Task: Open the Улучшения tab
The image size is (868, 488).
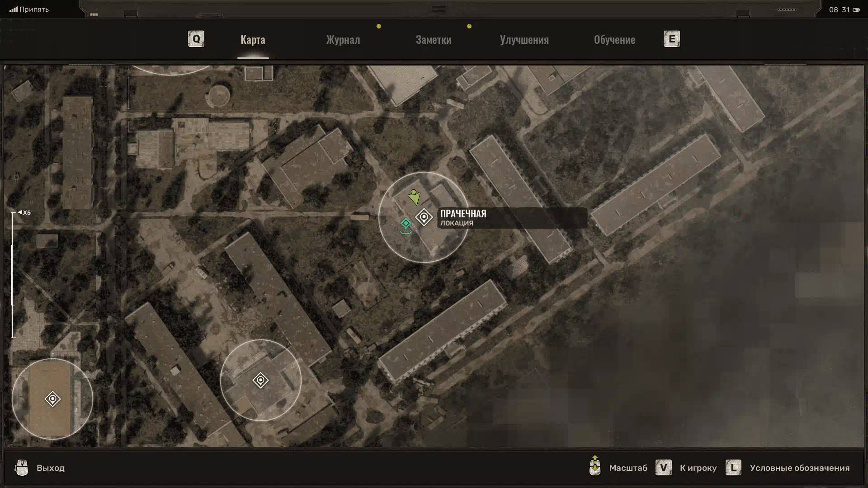Action: tap(524, 40)
